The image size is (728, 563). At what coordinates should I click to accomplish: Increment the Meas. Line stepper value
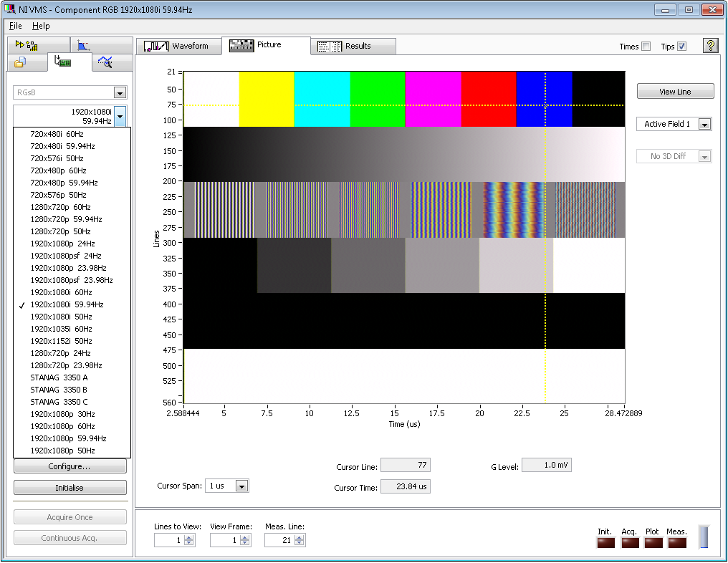[300, 537]
